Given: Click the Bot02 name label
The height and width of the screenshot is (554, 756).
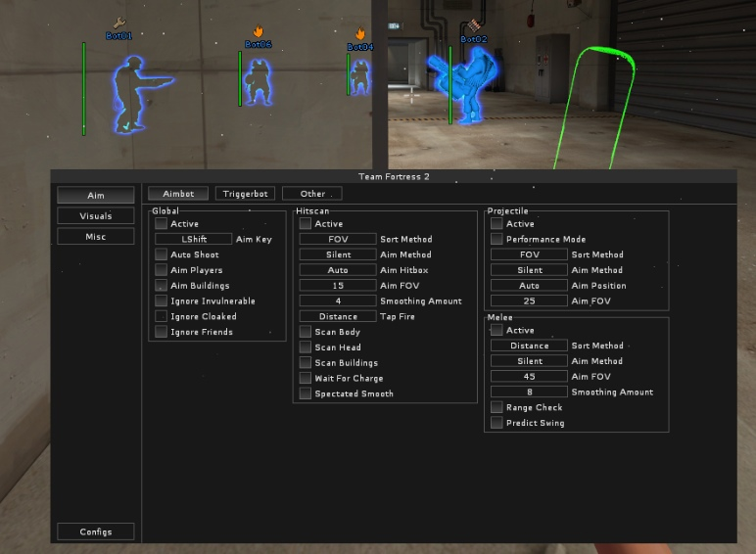Looking at the screenshot, I should coord(474,39).
